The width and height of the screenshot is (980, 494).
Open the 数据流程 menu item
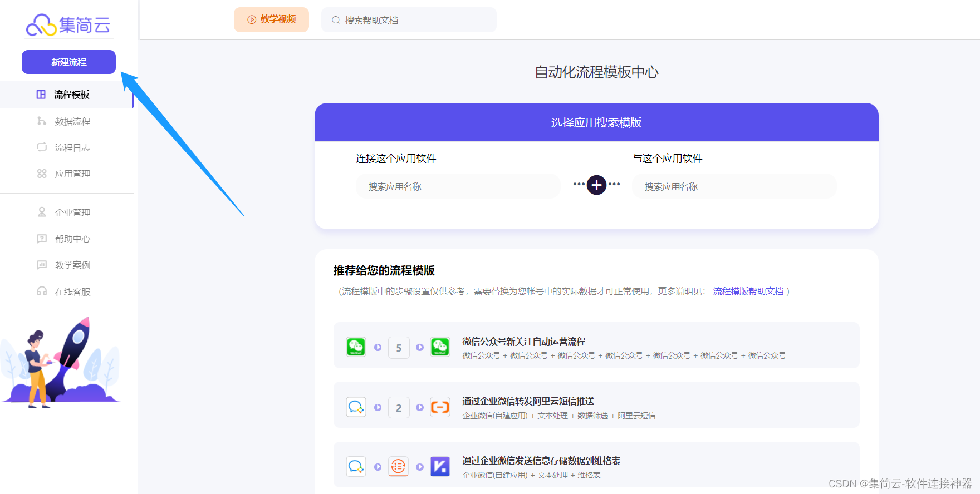pos(67,121)
